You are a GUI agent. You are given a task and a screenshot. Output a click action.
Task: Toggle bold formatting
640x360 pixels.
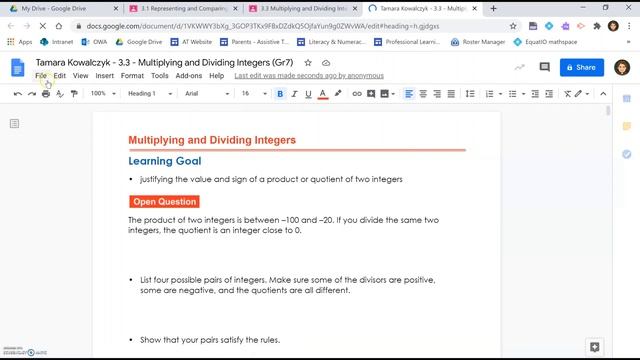pyautogui.click(x=280, y=94)
